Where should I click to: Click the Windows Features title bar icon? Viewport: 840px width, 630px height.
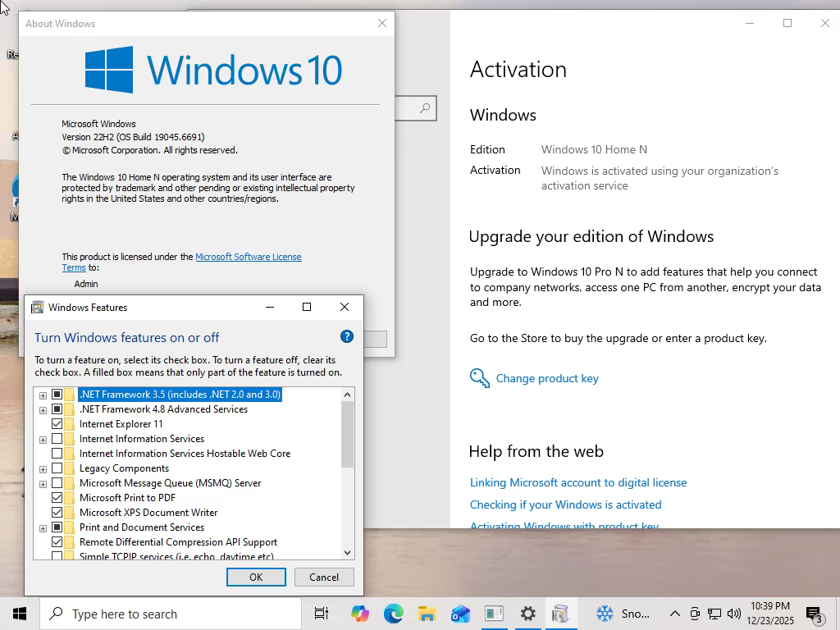tap(38, 307)
